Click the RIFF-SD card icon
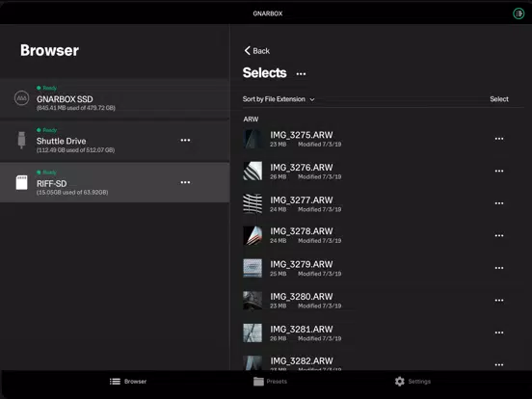 (22, 182)
